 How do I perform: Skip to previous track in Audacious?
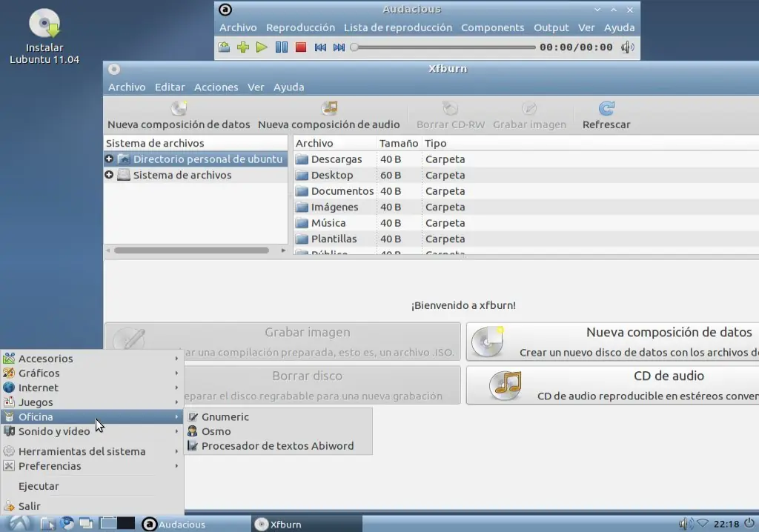[x=320, y=47]
